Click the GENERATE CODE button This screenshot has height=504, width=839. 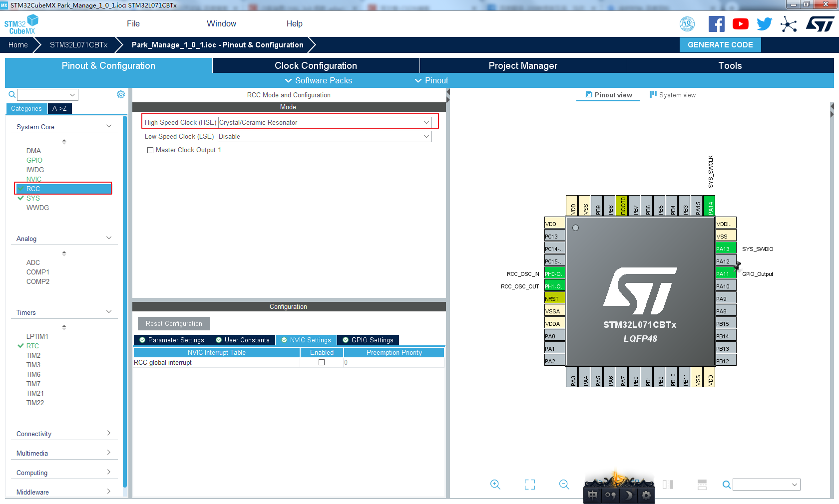coord(720,44)
